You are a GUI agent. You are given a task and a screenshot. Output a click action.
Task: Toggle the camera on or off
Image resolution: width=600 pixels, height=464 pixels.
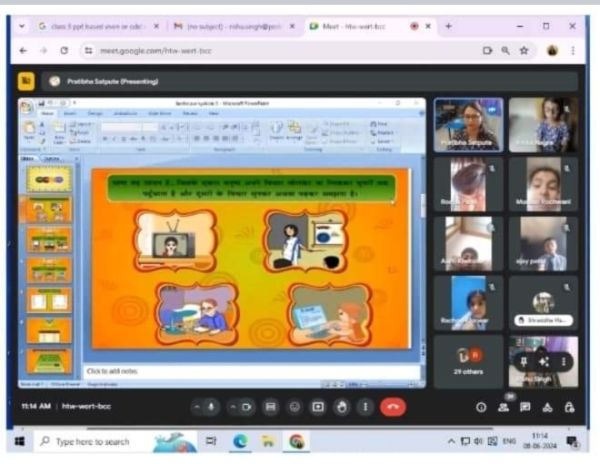pyautogui.click(x=247, y=407)
